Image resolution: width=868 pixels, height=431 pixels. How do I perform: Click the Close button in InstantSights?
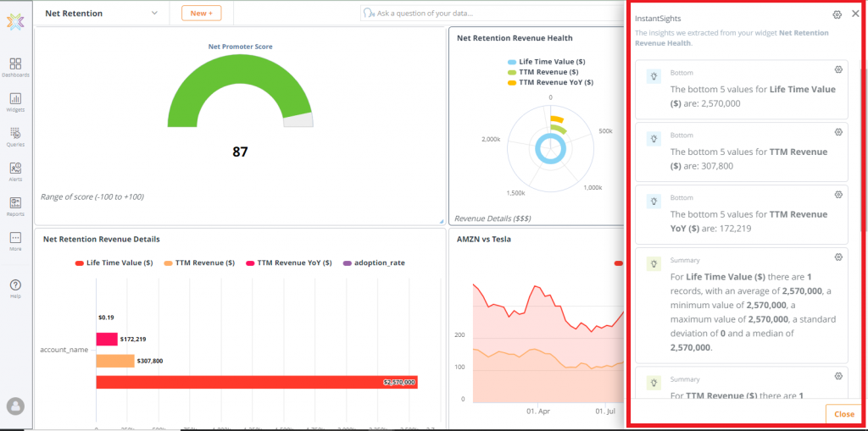843,414
